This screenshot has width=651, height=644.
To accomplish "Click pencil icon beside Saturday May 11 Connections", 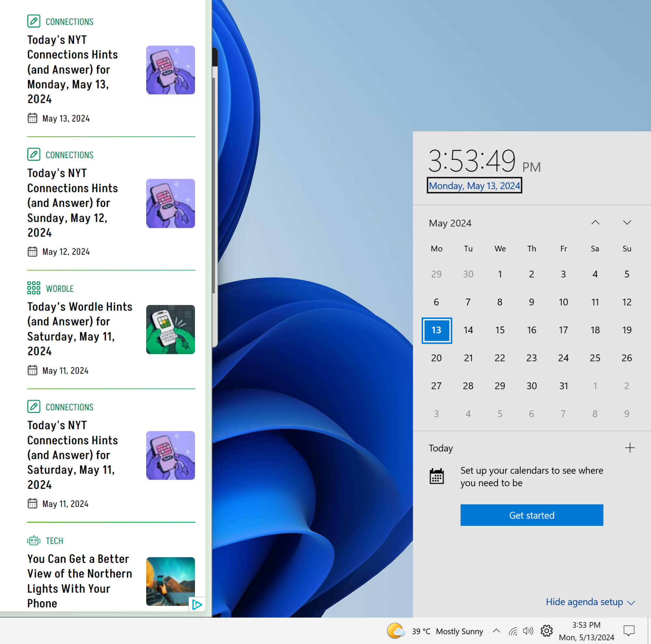I will (x=34, y=407).
